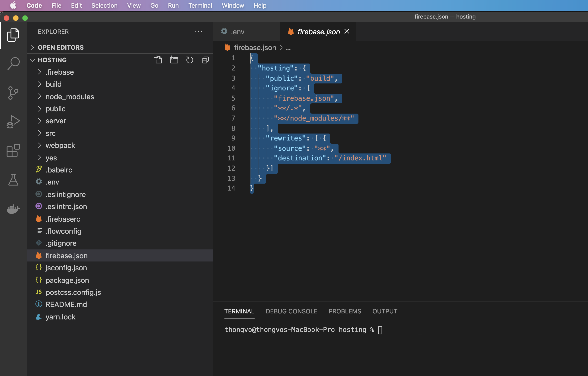Open the Docker view
The height and width of the screenshot is (376, 588).
point(13,209)
